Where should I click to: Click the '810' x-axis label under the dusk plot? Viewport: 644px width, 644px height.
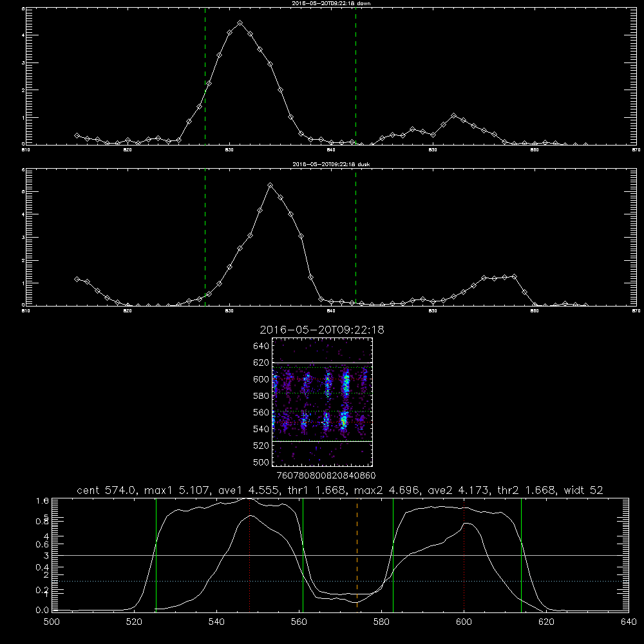[x=26, y=311]
